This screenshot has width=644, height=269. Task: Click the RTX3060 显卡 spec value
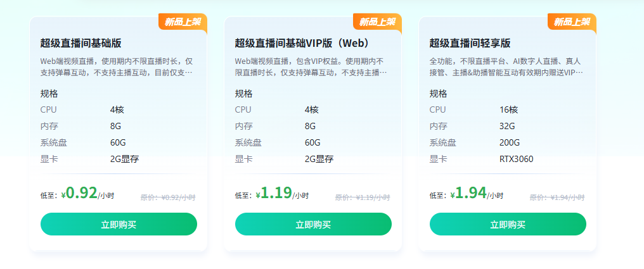(516, 159)
